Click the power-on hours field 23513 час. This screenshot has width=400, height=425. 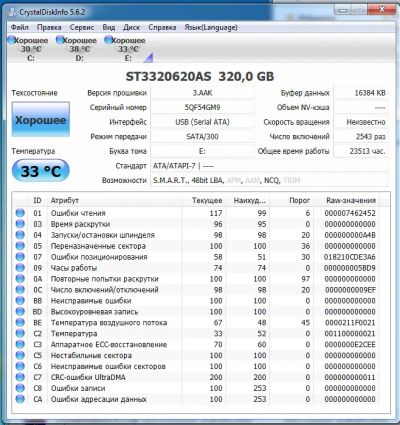point(361,151)
